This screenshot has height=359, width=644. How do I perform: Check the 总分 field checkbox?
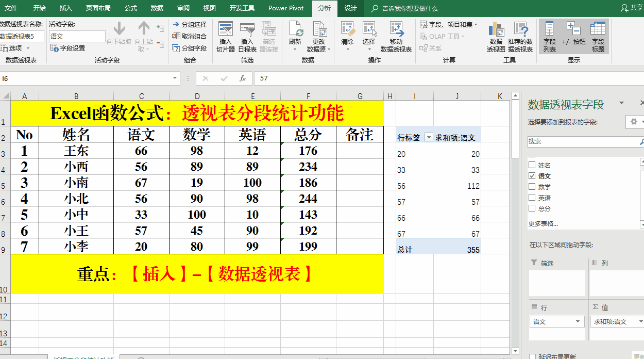[x=532, y=208]
